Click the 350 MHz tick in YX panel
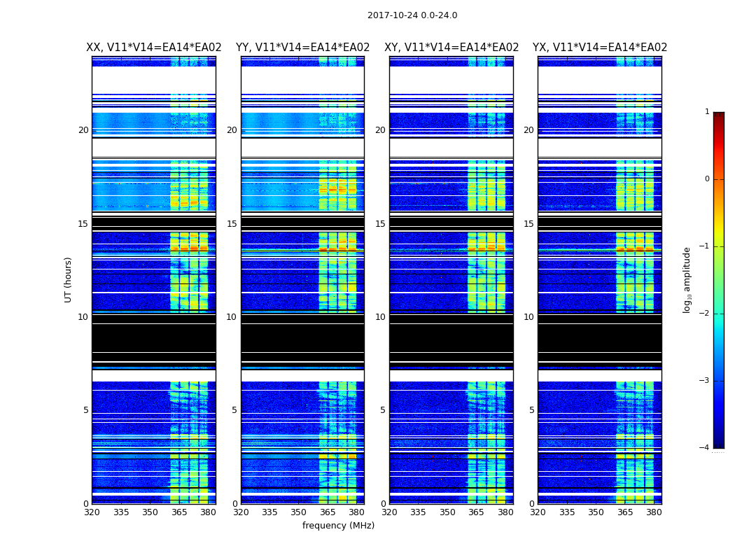This screenshot has width=735, height=560. (596, 512)
